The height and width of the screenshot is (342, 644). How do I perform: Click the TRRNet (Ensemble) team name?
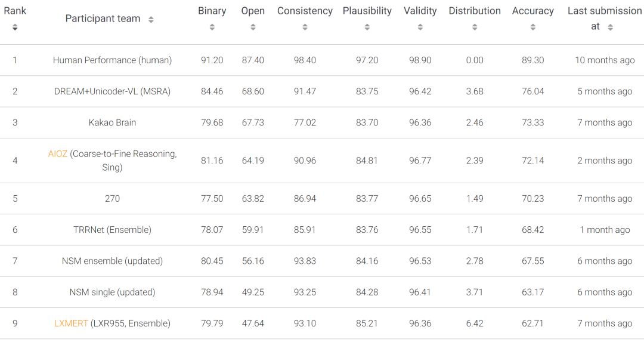(x=112, y=230)
